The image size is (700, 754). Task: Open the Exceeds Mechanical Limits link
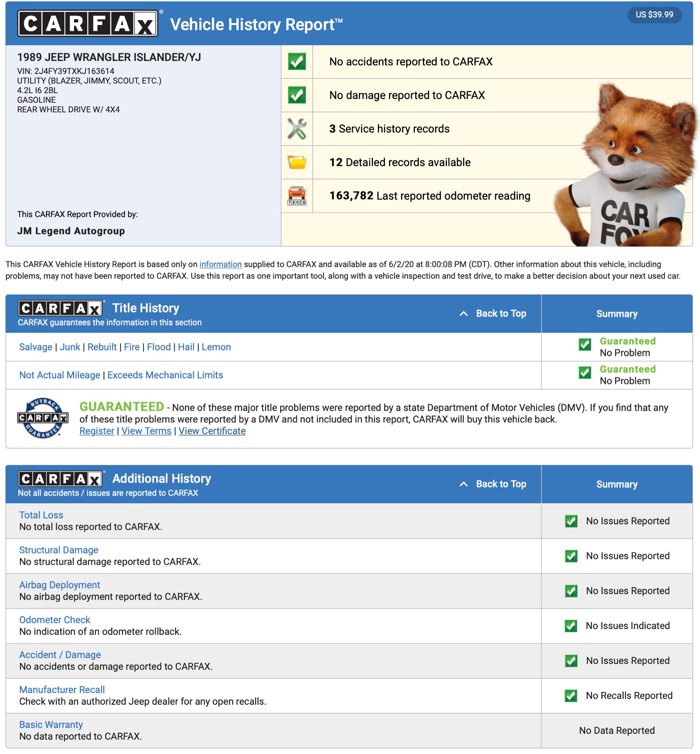click(x=165, y=375)
